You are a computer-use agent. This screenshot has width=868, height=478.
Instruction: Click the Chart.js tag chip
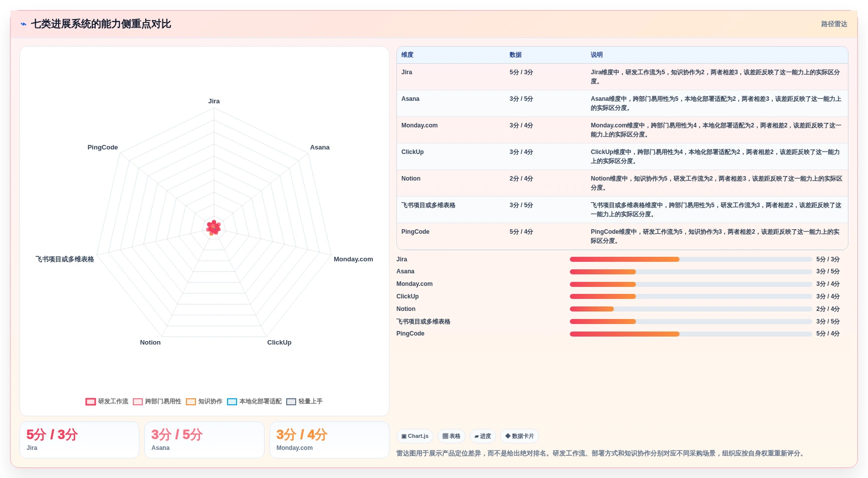415,436
